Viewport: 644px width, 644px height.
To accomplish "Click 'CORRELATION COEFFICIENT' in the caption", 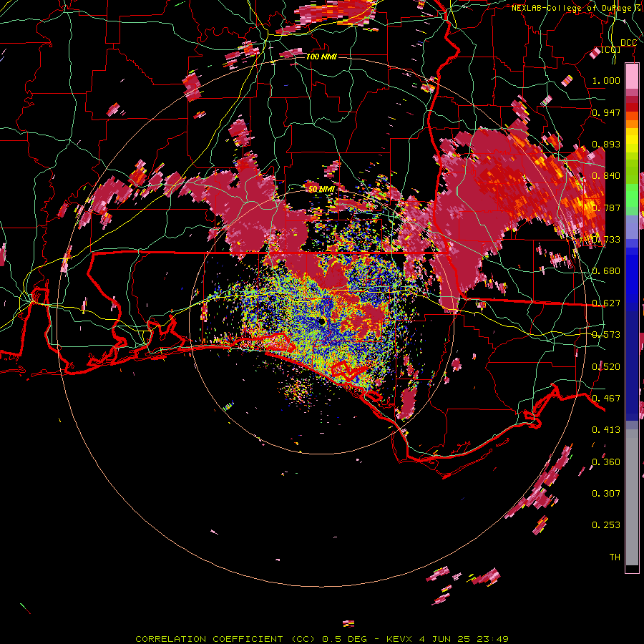I will 209,639.
